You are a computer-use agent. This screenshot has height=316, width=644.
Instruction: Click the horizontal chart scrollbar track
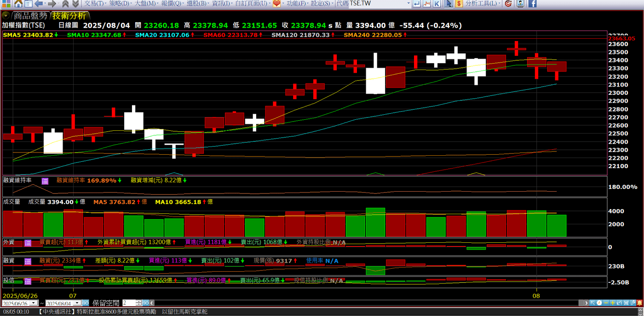coord(368,303)
